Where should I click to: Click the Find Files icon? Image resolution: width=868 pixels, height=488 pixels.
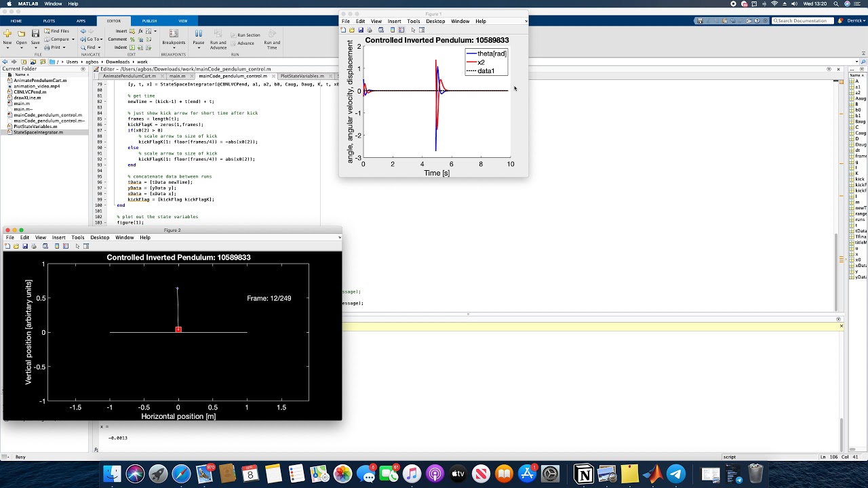click(47, 31)
